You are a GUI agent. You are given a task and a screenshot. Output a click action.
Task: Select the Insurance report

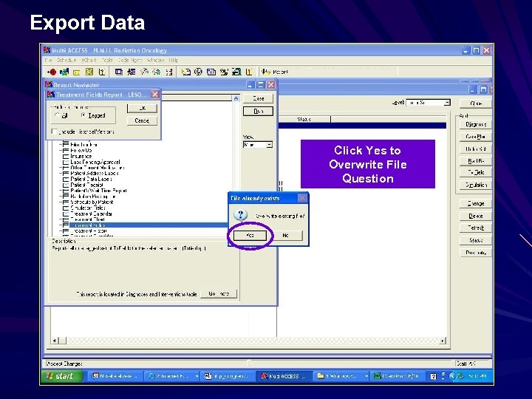pyautogui.click(x=81, y=156)
